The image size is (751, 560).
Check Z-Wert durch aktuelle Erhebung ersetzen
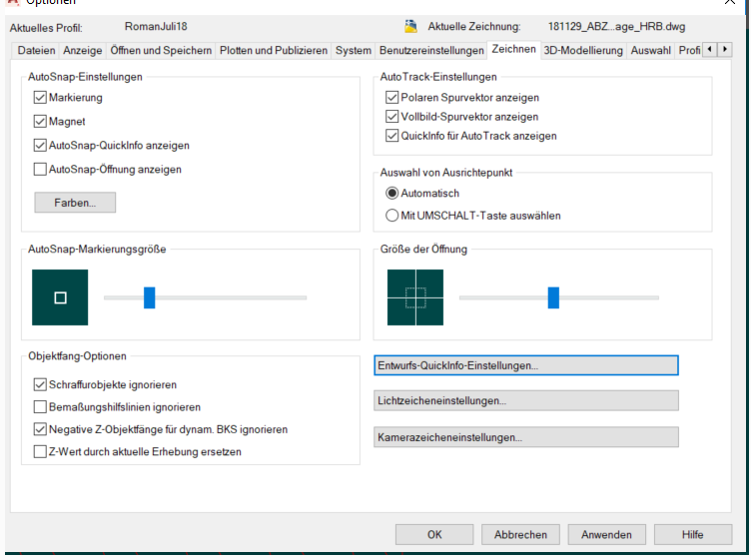40,452
